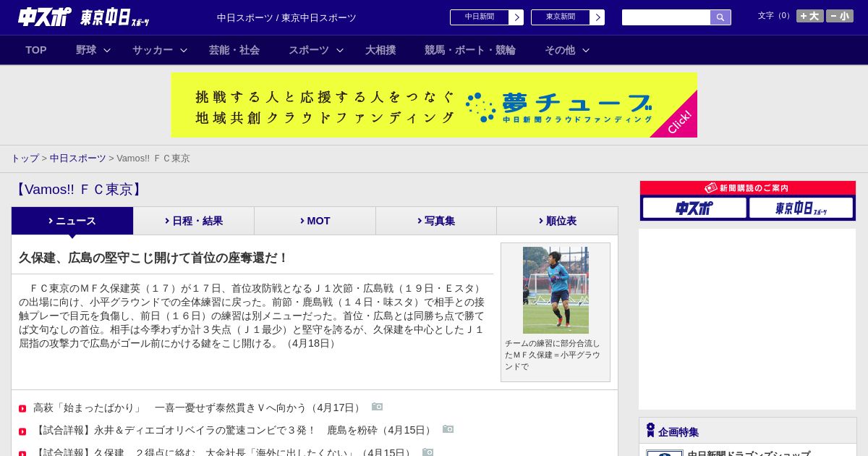The image size is (868, 456).
Task: Switch to the 順位表 tab
Action: click(557, 221)
